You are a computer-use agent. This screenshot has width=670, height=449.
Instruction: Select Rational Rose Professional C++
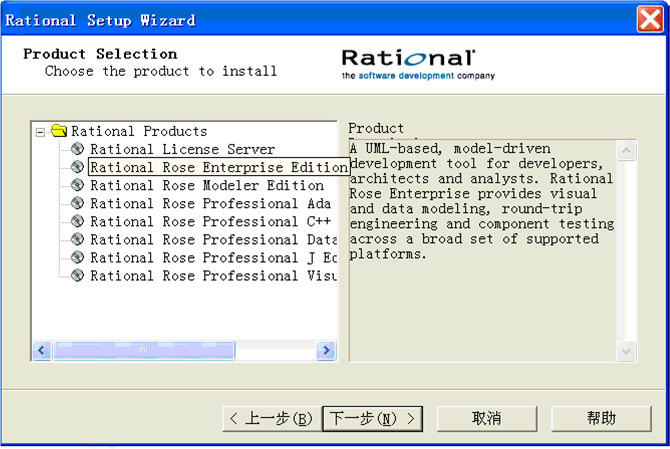210,221
